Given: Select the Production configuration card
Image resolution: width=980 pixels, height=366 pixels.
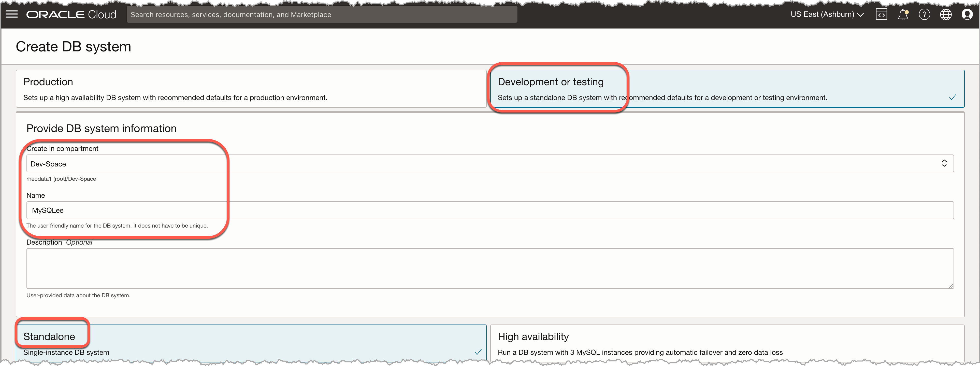Looking at the screenshot, I should pyautogui.click(x=251, y=89).
